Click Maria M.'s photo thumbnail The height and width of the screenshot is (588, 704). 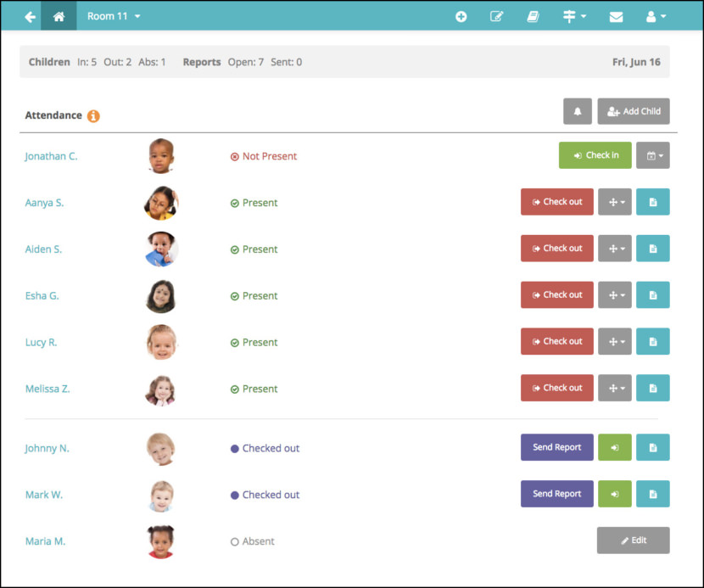pyautogui.click(x=161, y=541)
